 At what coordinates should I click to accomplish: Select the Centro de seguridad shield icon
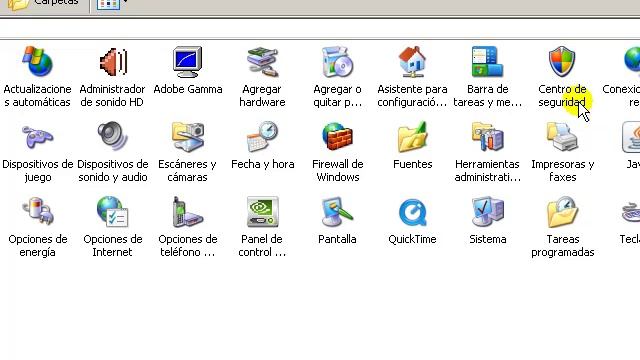pos(562,62)
